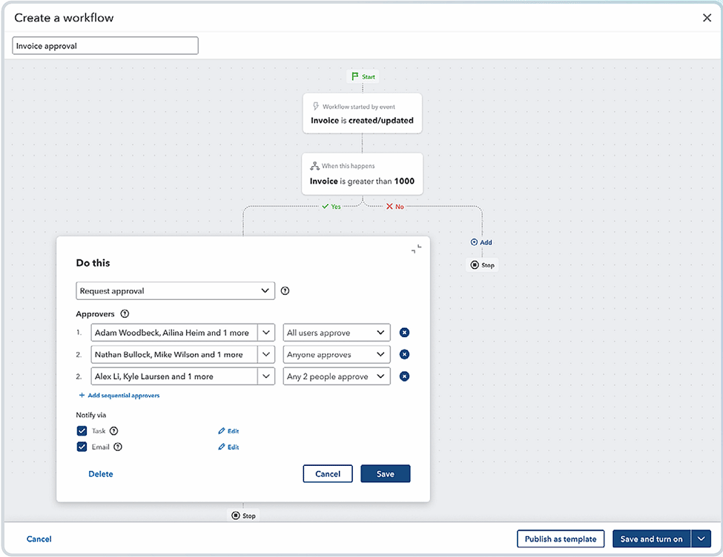Open the Request approval action dropdown
The image size is (723, 557).
pos(175,291)
